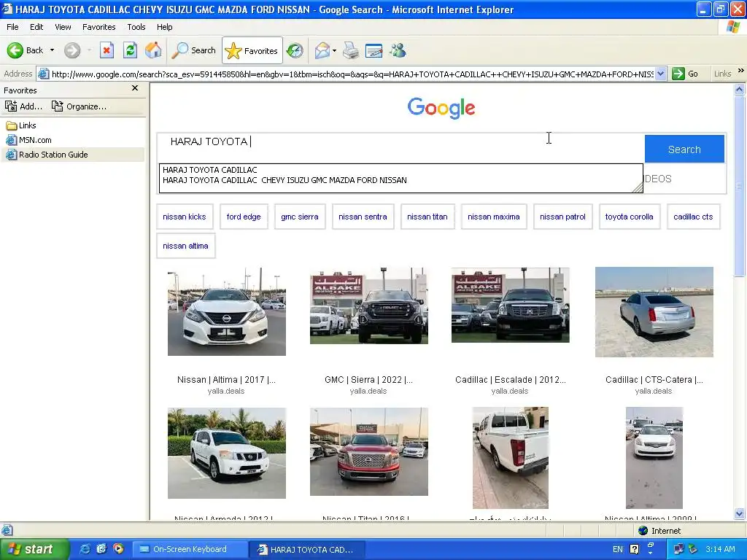Viewport: 747px width, 560px height.
Task: Click the cadillac cts chip
Action: coord(693,217)
